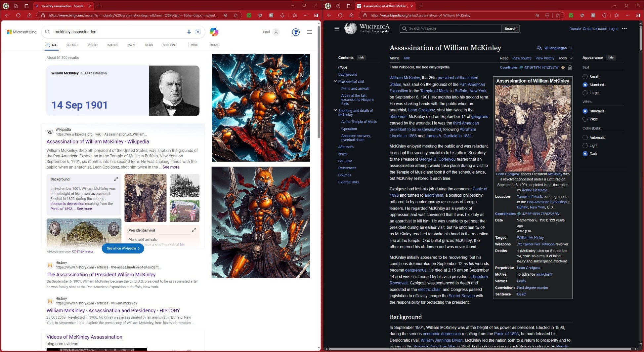
Task: Collapse Presidential visit contents section
Action: tap(335, 81)
